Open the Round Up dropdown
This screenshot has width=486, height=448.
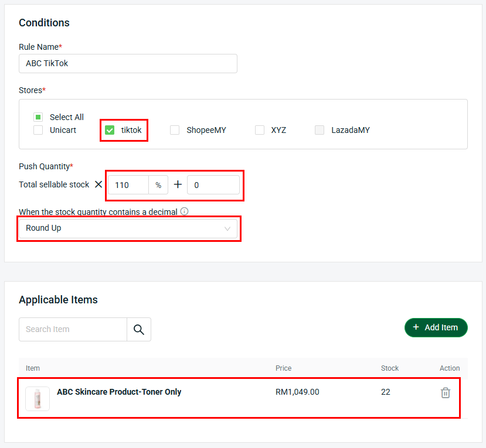click(x=128, y=228)
